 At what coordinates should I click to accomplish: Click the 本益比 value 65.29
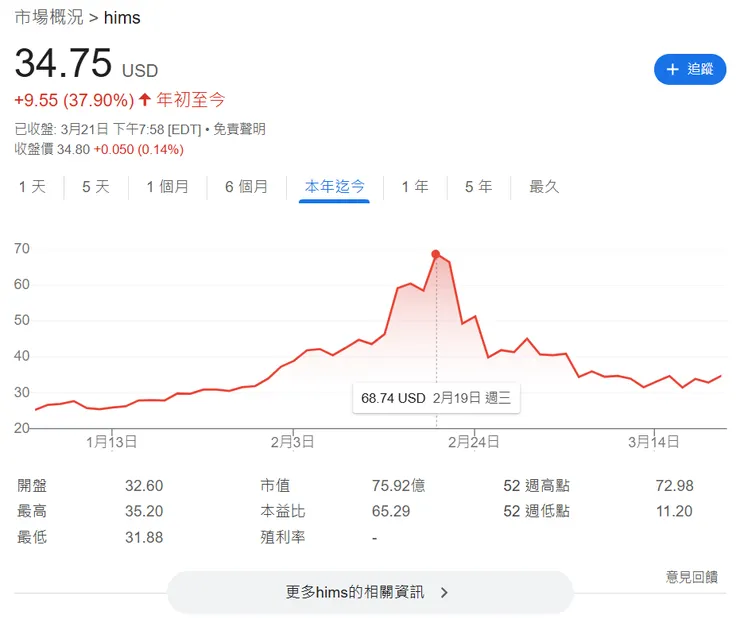(x=391, y=511)
